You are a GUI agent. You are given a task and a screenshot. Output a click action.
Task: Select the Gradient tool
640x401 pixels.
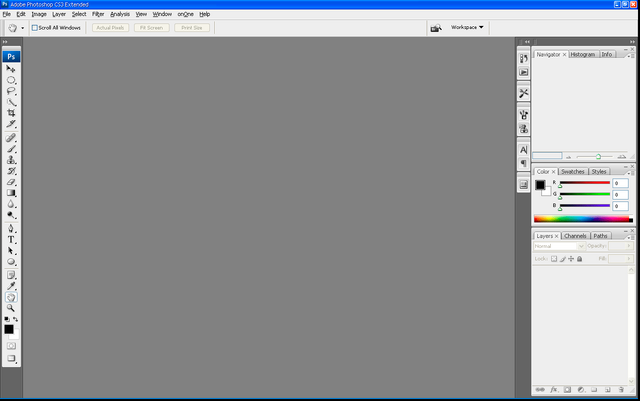[11, 193]
